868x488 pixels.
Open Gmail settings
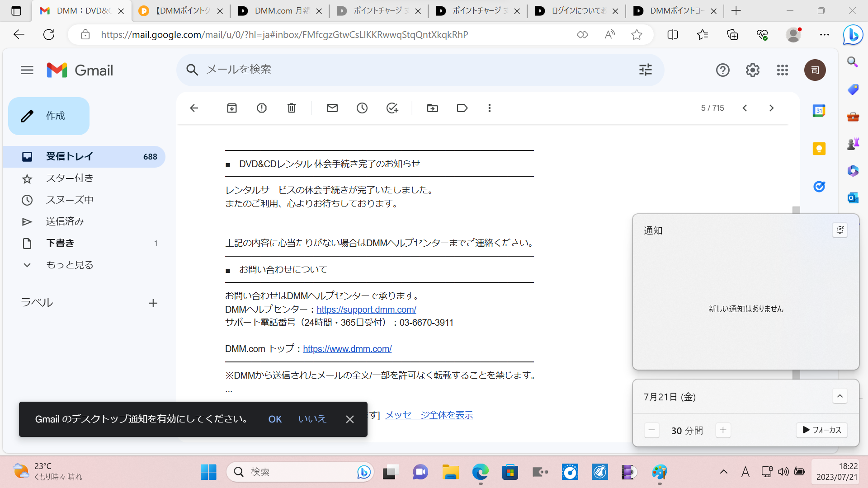752,70
